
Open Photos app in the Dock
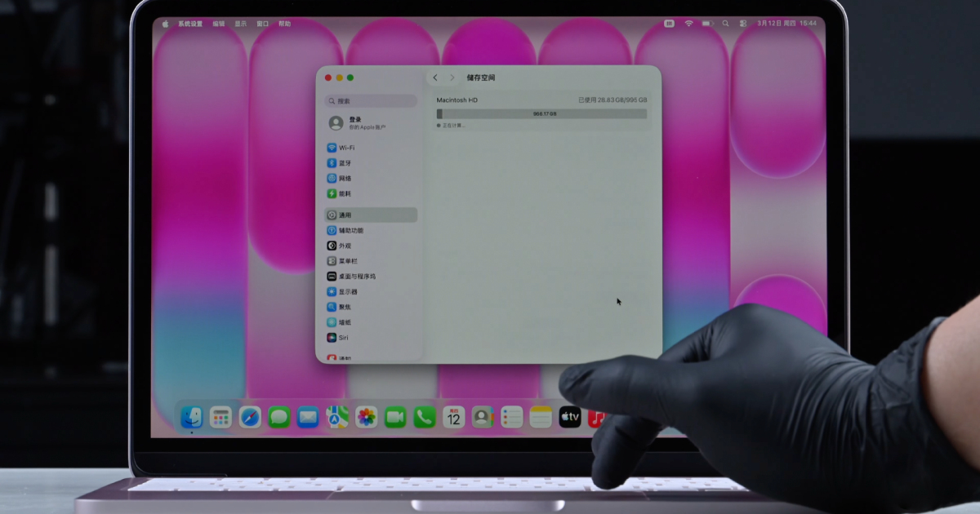pyautogui.click(x=367, y=418)
